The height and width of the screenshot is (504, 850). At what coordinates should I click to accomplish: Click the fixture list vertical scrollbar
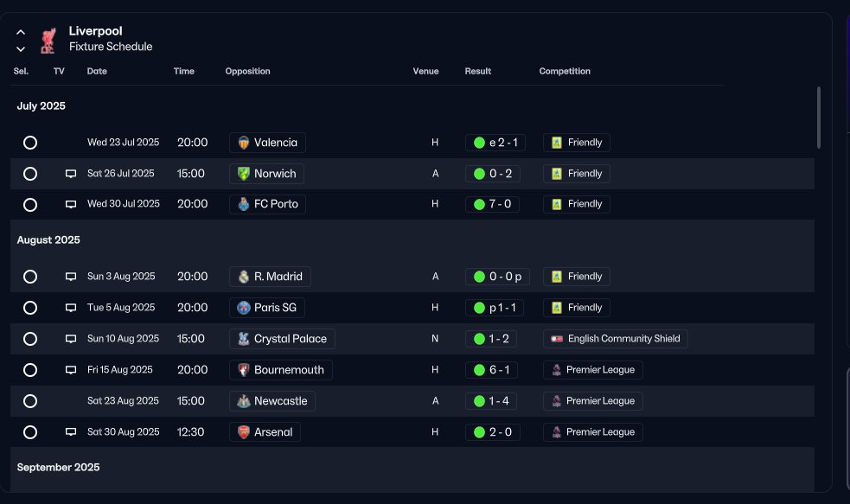pos(819,117)
